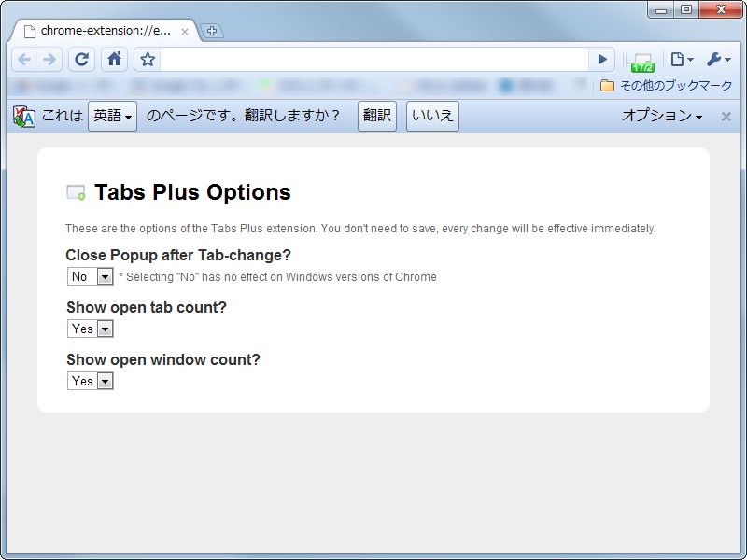The height and width of the screenshot is (560, 747).
Task: Go to the home page icon
Action: [114, 60]
